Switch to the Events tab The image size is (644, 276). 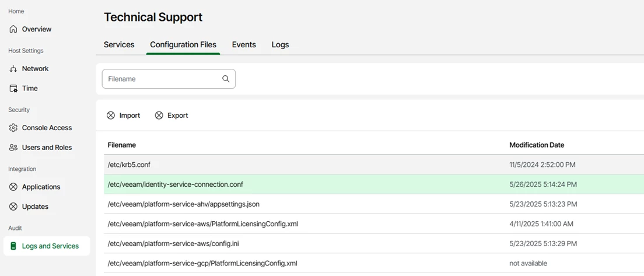(x=244, y=45)
